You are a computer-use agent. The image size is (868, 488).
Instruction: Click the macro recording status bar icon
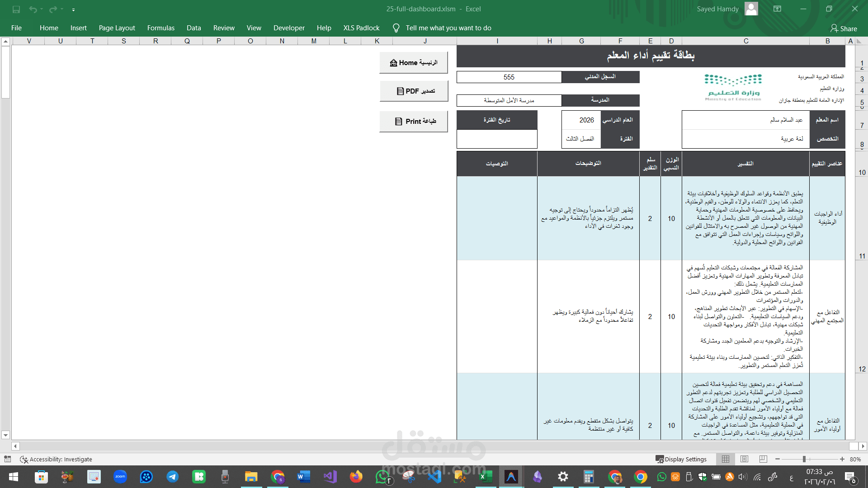8,459
